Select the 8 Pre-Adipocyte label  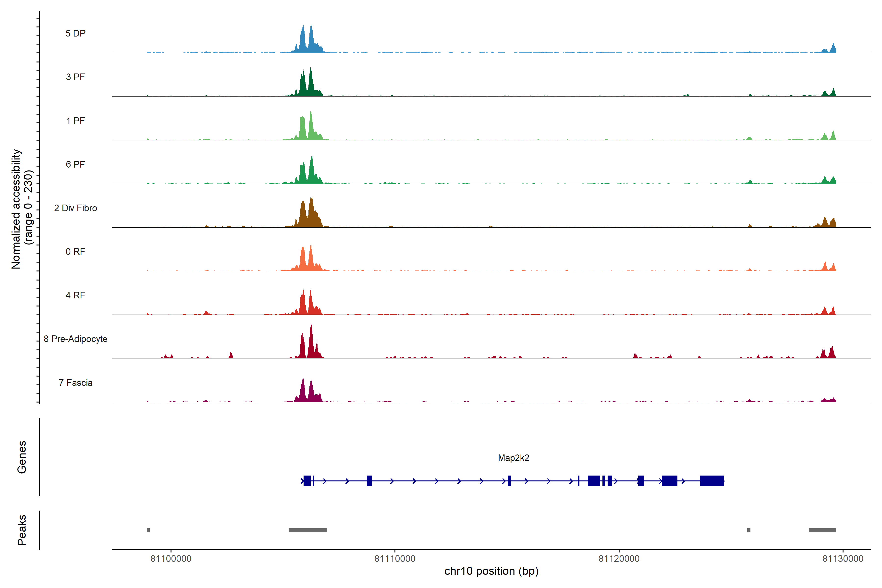(75, 339)
